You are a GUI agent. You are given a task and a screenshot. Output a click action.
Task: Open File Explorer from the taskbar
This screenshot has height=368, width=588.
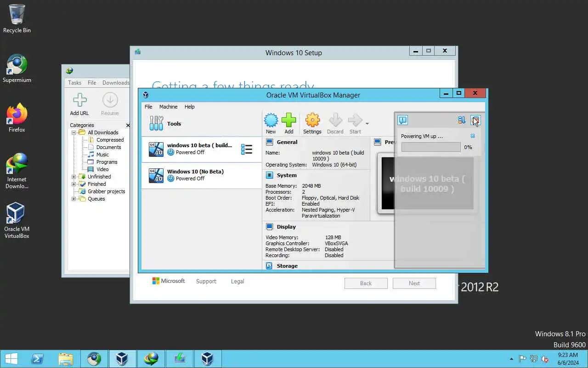click(x=66, y=359)
